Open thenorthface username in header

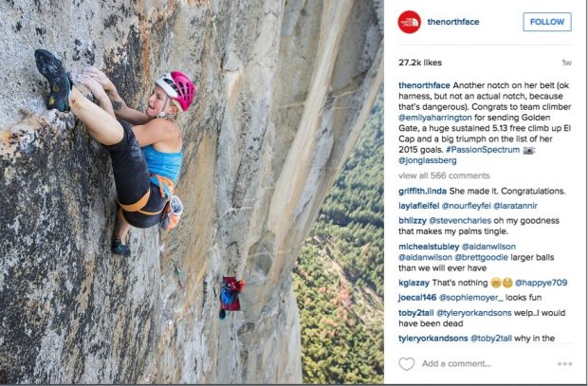pyautogui.click(x=453, y=22)
